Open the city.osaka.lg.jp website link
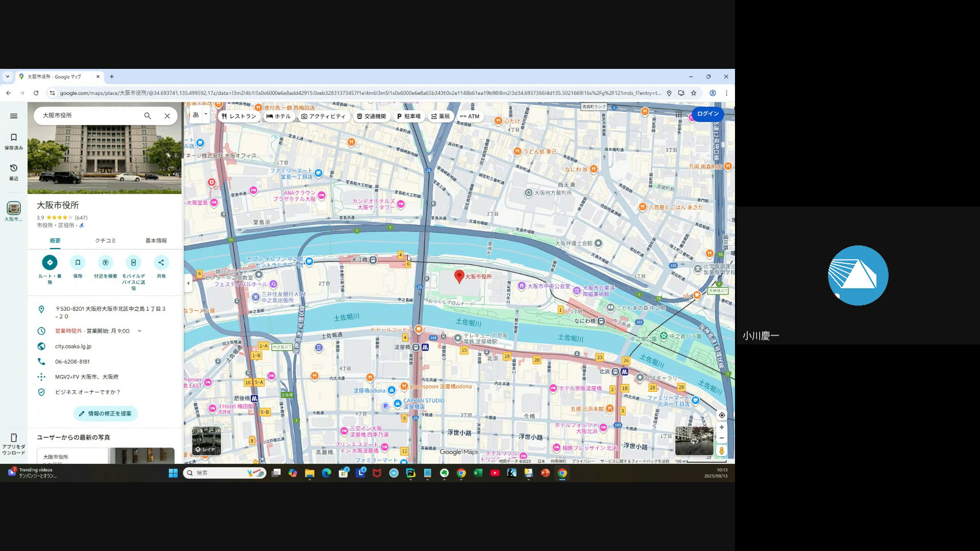The height and width of the screenshot is (551, 980). click(x=73, y=346)
